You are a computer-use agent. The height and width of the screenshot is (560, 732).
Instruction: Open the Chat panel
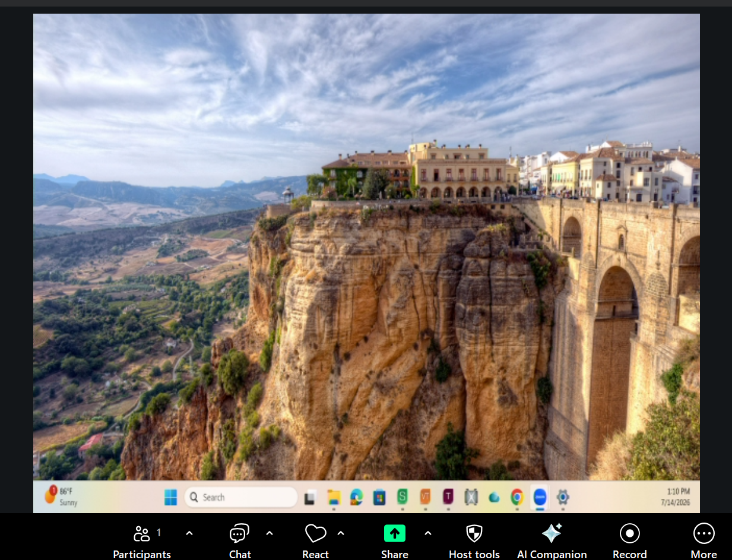click(x=240, y=541)
